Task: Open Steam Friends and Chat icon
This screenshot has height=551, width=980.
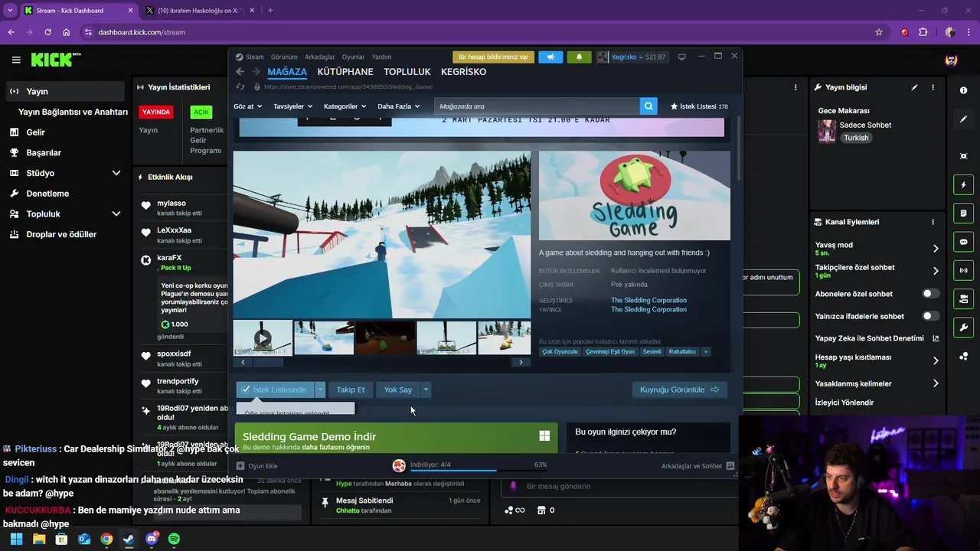Action: click(730, 466)
